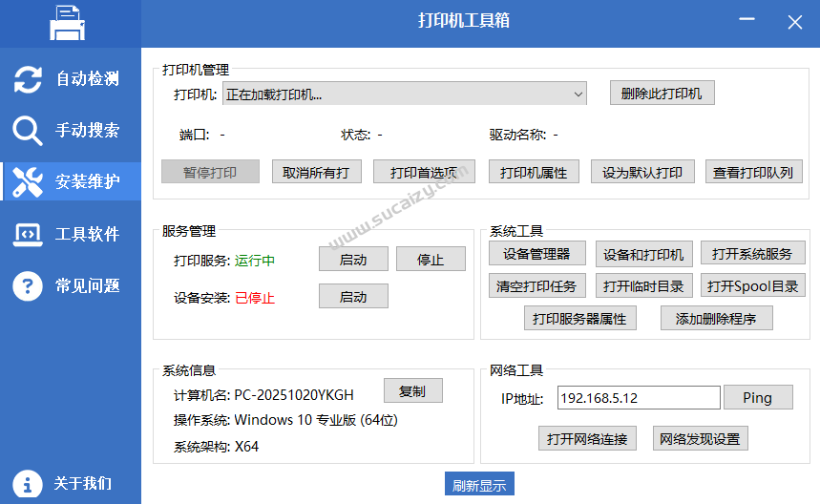
Task: Click 打开系统服务 button
Action: pos(752,254)
